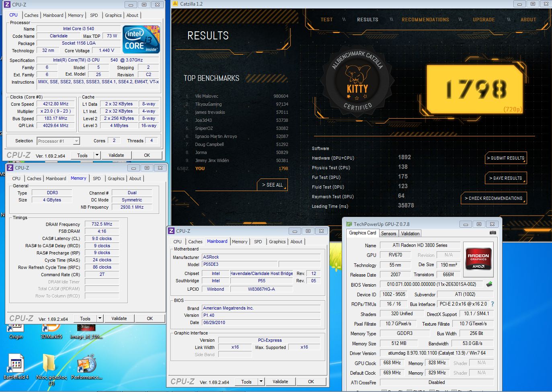This screenshot has height=392, width=552.
Task: Click the Multiplier x 23.0 ( 9 - 23 ) field
Action: (x=55, y=111)
